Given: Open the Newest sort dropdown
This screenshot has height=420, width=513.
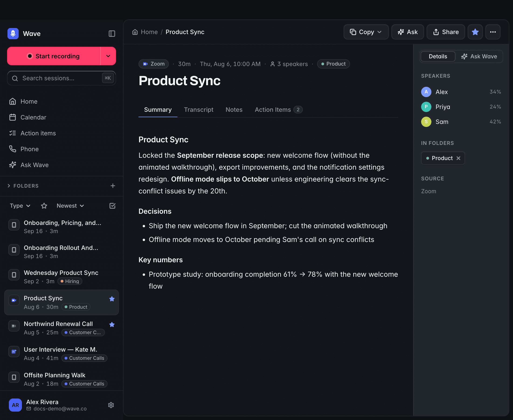Looking at the screenshot, I should [70, 206].
